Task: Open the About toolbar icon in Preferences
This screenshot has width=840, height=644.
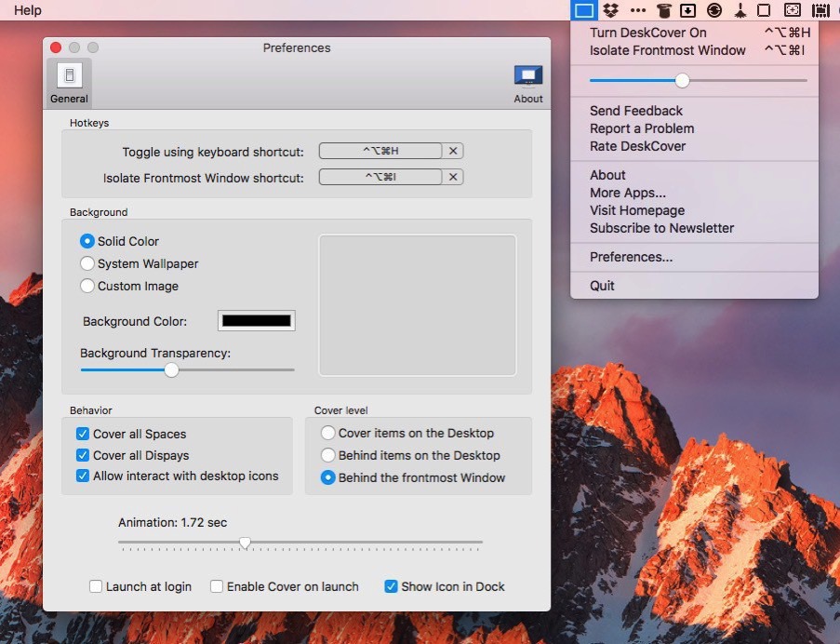Action: (528, 84)
